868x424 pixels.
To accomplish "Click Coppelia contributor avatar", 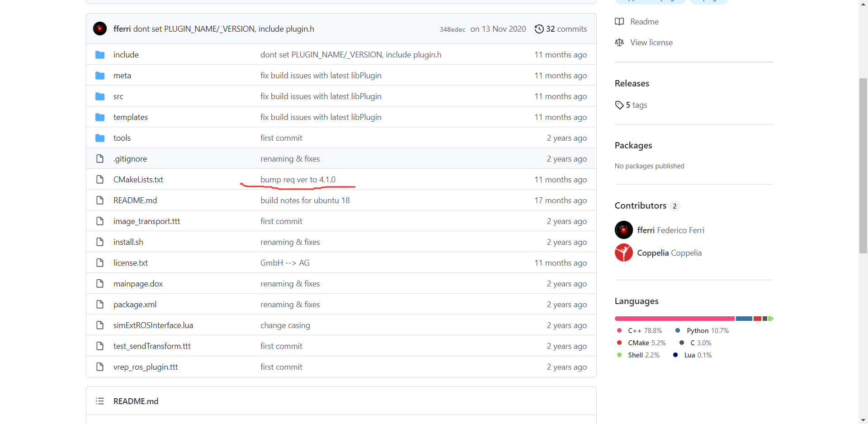I will click(624, 252).
